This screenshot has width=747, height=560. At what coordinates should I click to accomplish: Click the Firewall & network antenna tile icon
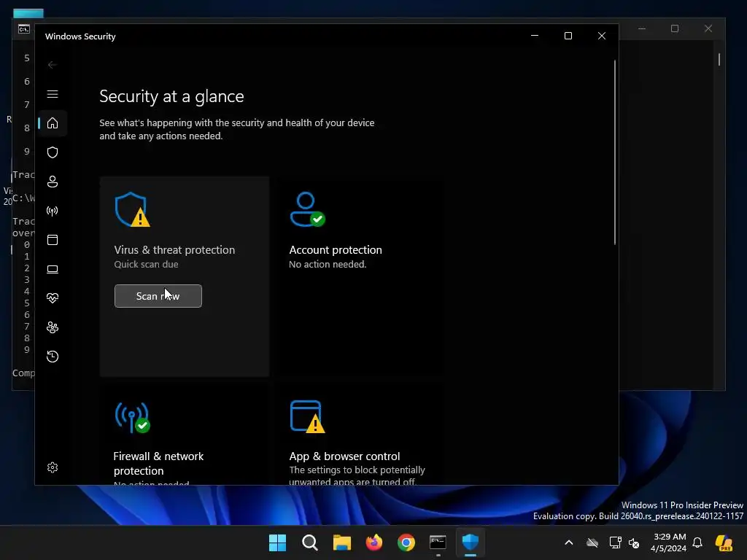(133, 416)
